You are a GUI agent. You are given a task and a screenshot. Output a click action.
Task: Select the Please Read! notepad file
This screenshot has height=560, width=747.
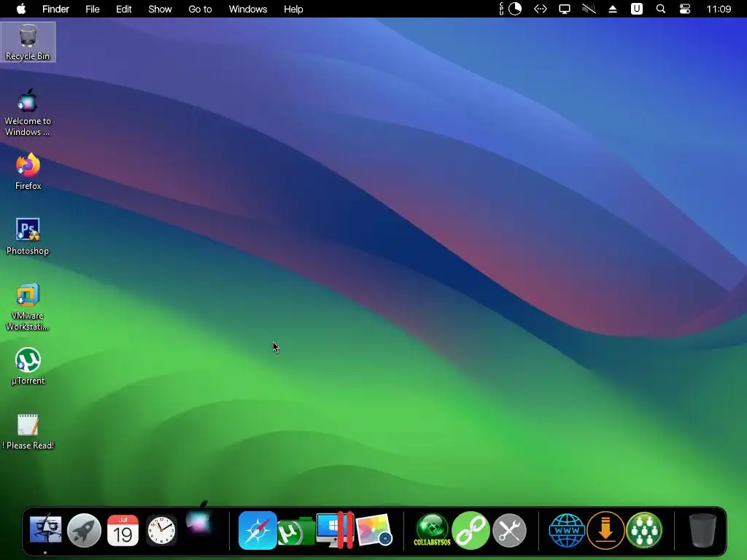[x=28, y=432]
